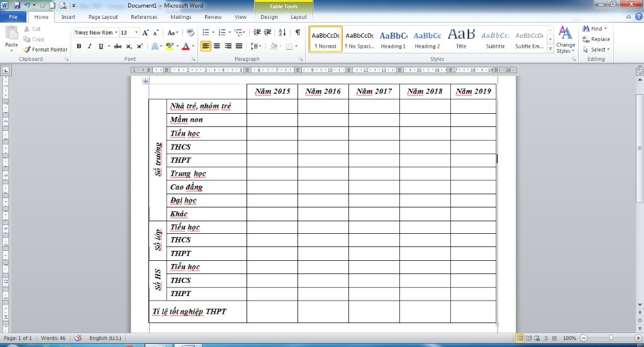644x347 pixels.
Task: Toggle Bold formatting
Action: coord(79,46)
